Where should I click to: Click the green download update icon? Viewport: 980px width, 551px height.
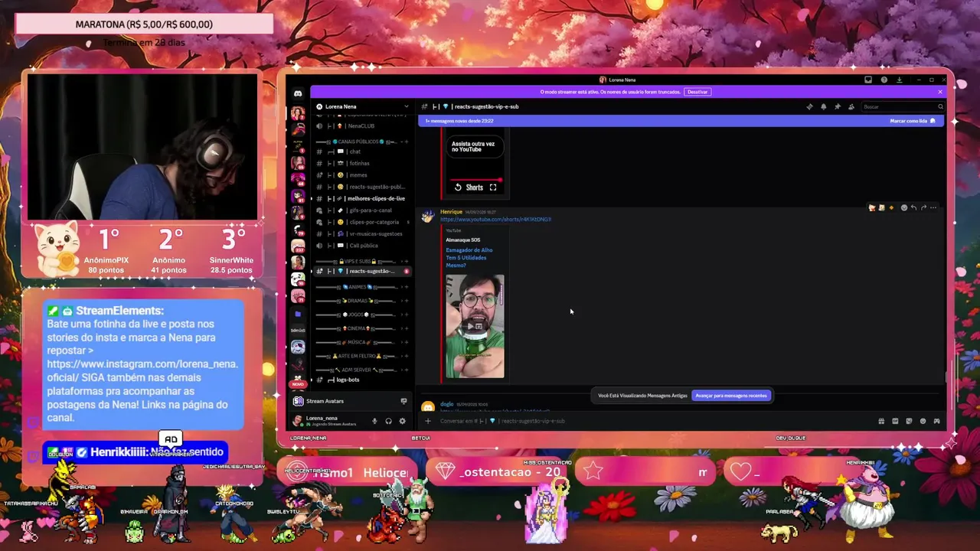(x=900, y=80)
